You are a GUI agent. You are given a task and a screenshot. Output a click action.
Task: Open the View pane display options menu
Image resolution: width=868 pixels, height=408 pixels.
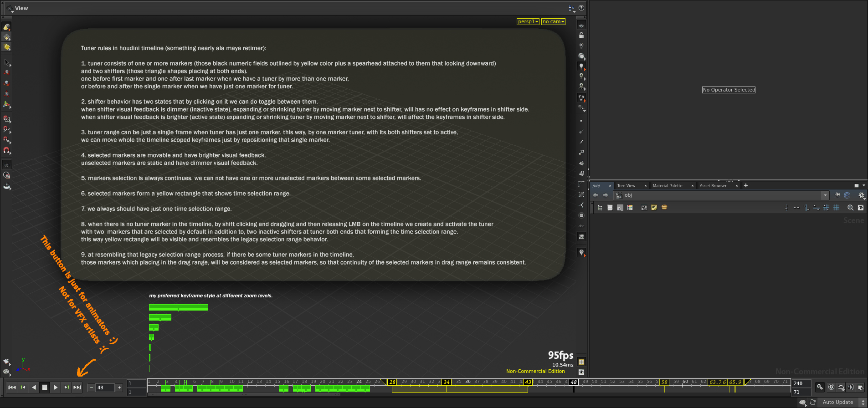tap(572, 8)
